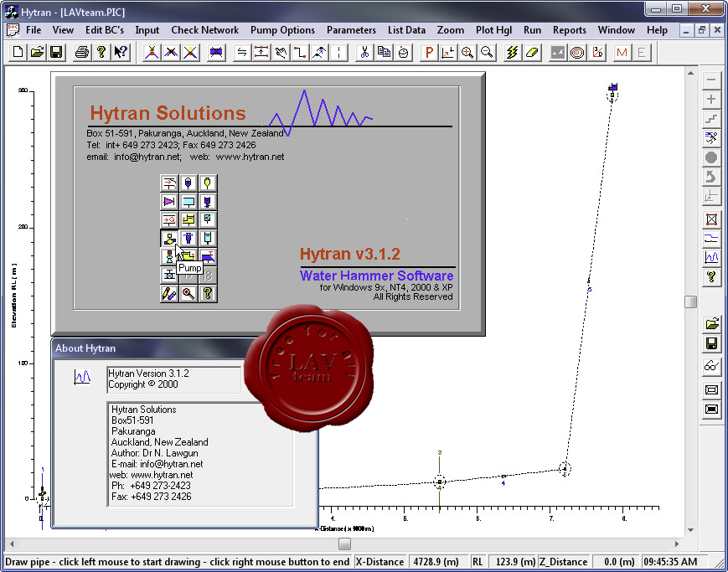Image resolution: width=728 pixels, height=572 pixels.
Task: Select the Pump tool in the palette
Action: 169,239
